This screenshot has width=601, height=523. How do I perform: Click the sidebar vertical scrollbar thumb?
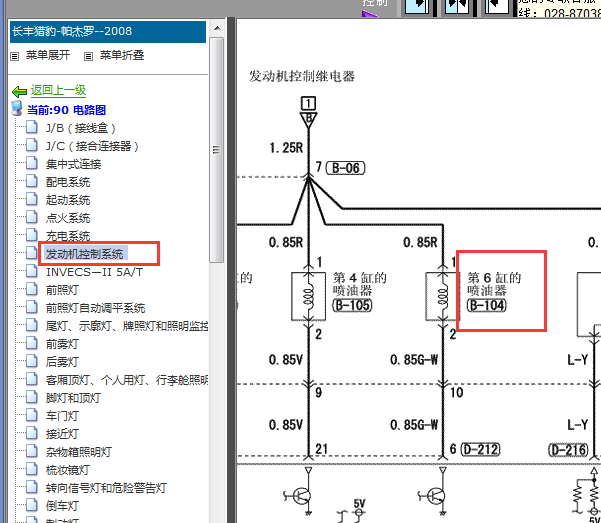pos(217,150)
